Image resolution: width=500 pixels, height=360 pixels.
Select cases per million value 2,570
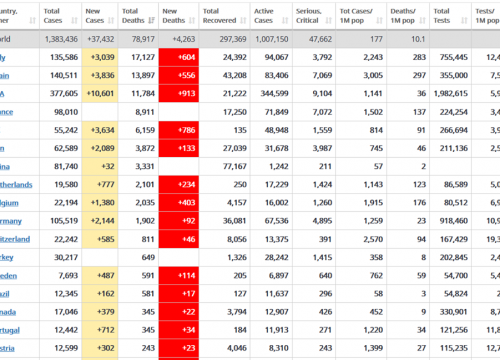click(x=373, y=239)
